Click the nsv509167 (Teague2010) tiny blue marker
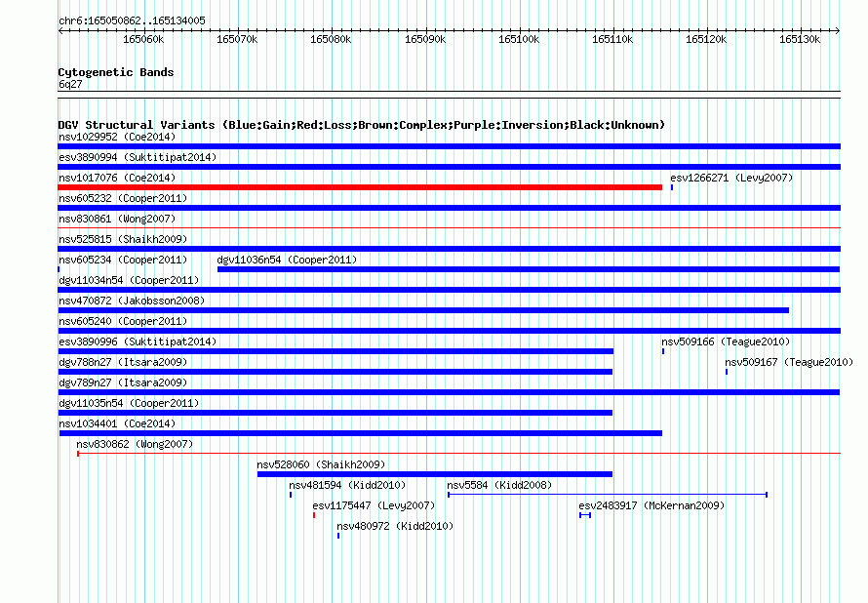 click(727, 372)
